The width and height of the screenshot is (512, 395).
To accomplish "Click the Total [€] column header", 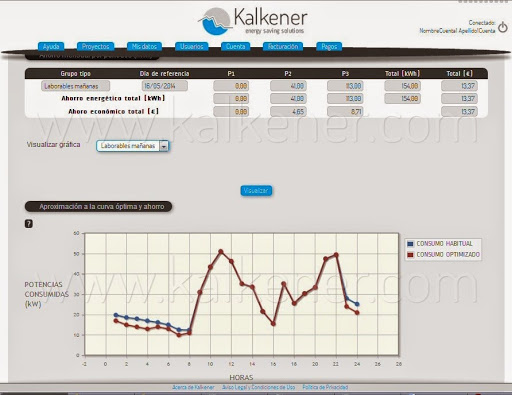I will tap(459, 74).
